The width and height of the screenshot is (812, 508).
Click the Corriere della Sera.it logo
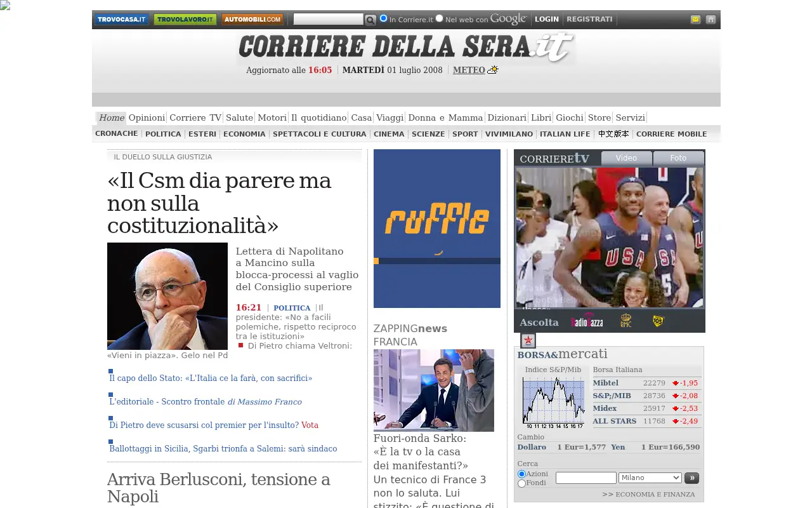406,48
